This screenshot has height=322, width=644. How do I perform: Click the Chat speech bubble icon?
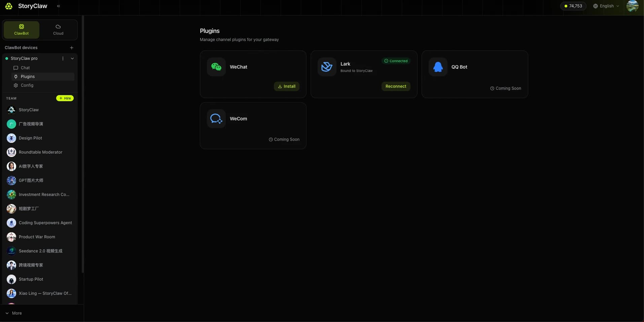[16, 68]
